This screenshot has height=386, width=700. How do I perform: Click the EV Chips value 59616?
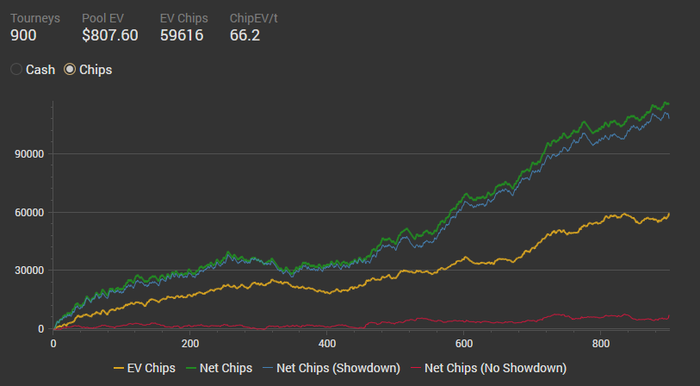[182, 35]
